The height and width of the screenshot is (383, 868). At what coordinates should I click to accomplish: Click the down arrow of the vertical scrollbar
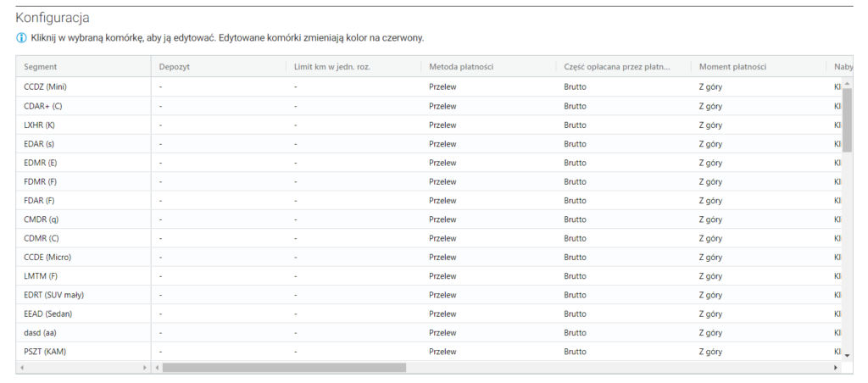click(847, 355)
